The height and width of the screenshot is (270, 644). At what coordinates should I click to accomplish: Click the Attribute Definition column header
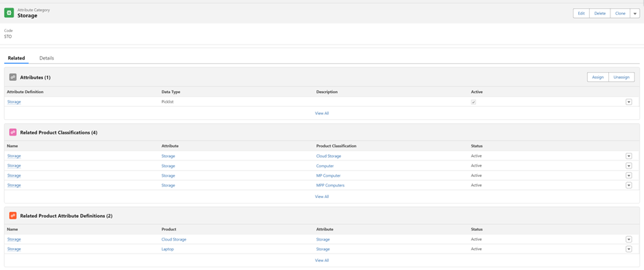(x=25, y=92)
